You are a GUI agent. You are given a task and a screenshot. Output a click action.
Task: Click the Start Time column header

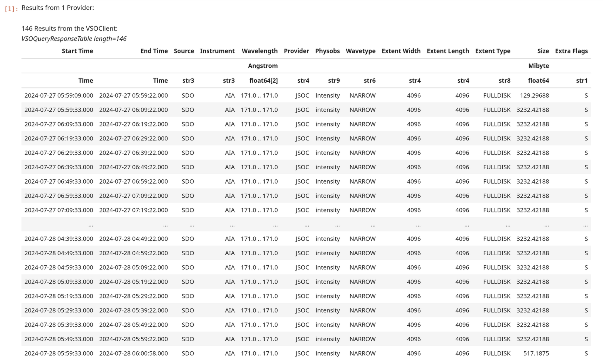pyautogui.click(x=77, y=51)
